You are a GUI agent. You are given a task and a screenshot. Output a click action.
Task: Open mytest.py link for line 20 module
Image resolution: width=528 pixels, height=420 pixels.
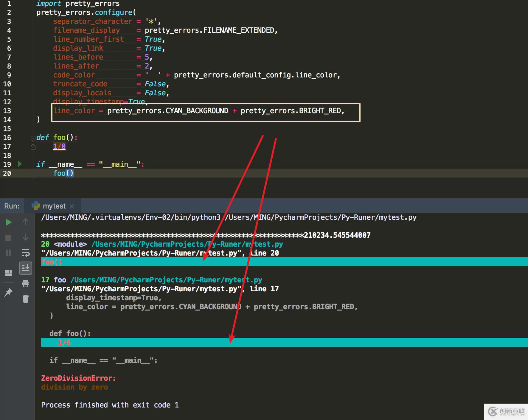click(x=187, y=244)
